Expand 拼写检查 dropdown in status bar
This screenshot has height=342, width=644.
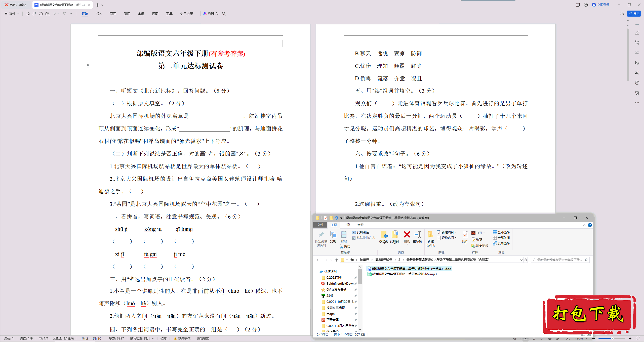click(153, 338)
